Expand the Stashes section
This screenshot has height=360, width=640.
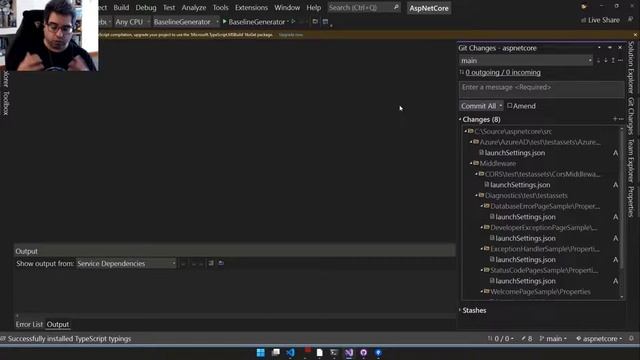tap(460, 310)
